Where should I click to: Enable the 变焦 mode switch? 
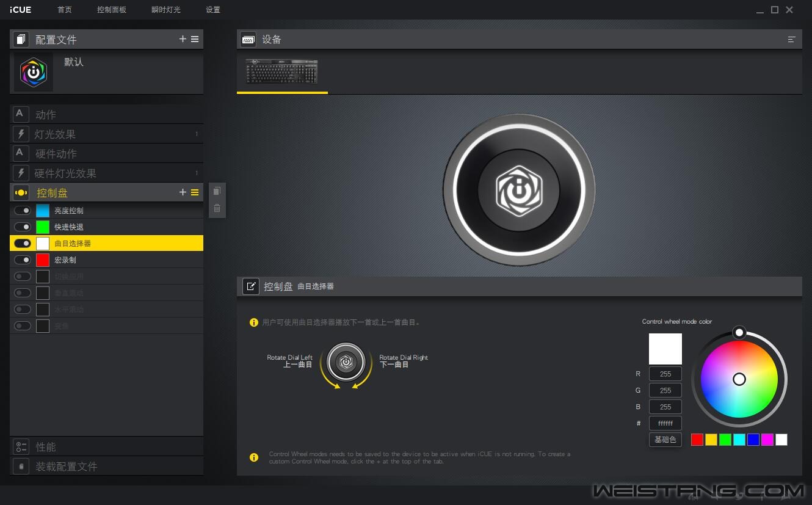tap(23, 325)
